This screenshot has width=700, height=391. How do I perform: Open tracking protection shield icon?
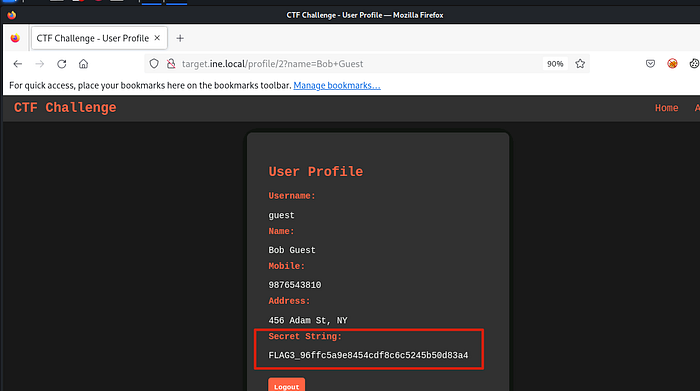tap(154, 64)
